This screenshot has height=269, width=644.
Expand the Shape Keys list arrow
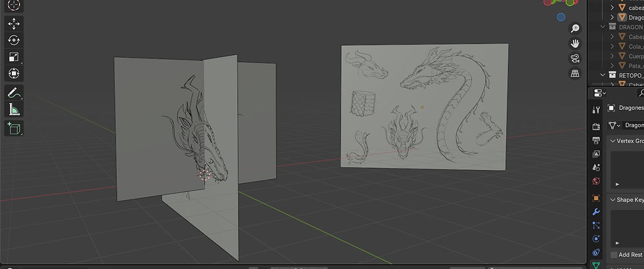coord(617,243)
